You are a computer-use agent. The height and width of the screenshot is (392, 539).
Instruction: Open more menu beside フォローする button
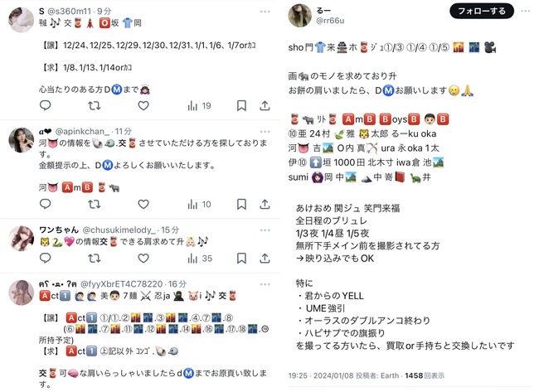pyautogui.click(x=526, y=11)
